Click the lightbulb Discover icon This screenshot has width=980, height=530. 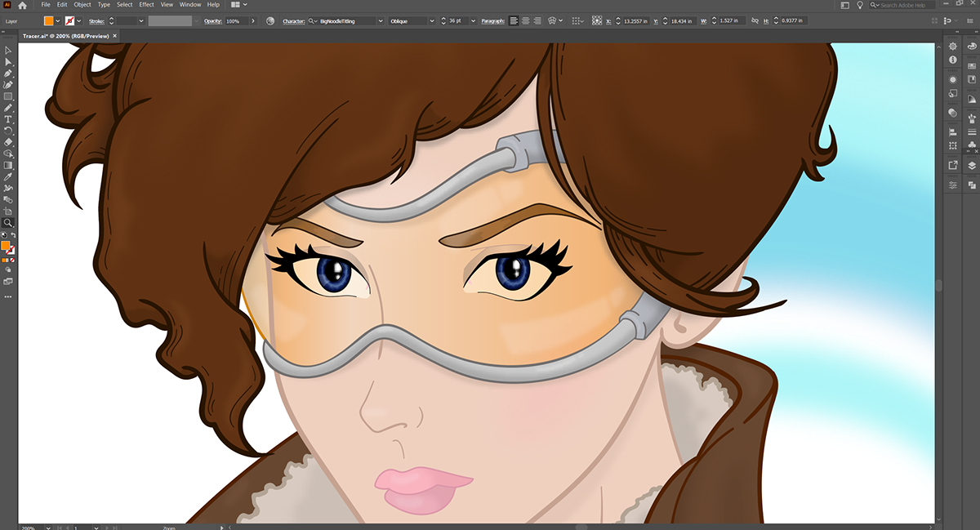click(x=859, y=5)
